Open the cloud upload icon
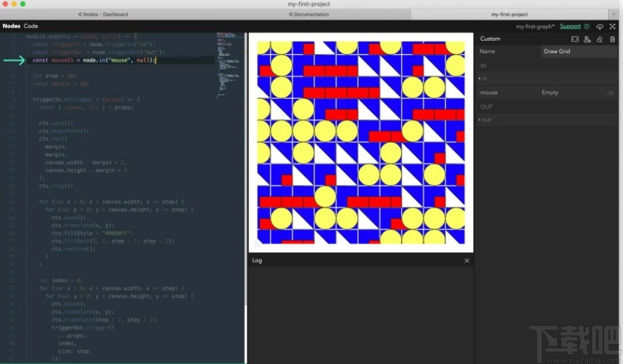This screenshot has height=364, width=623. point(600,26)
